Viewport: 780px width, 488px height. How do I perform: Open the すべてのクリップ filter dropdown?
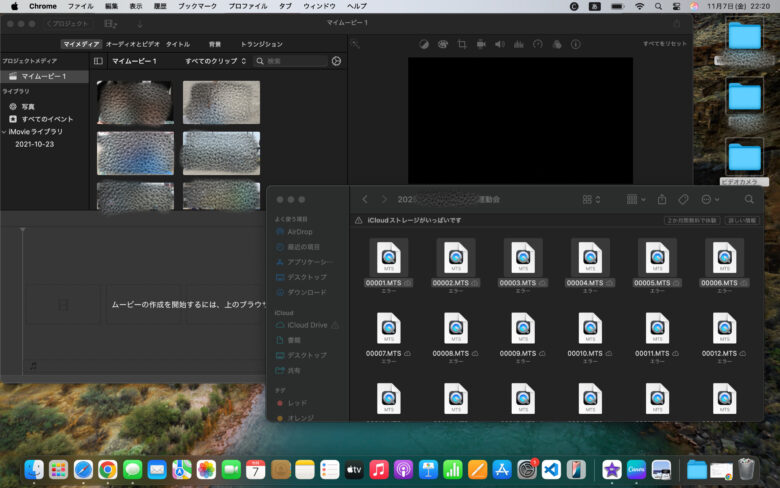point(214,61)
